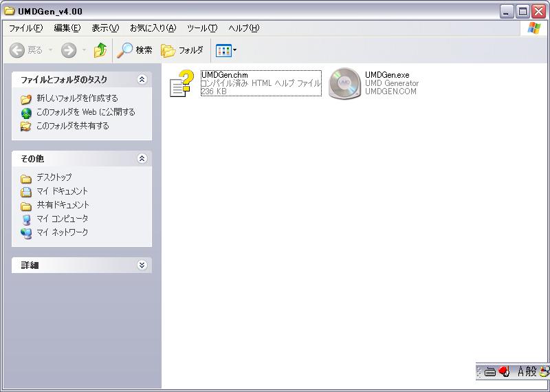
Task: Open the 検索 search tool
Action: pyautogui.click(x=135, y=50)
